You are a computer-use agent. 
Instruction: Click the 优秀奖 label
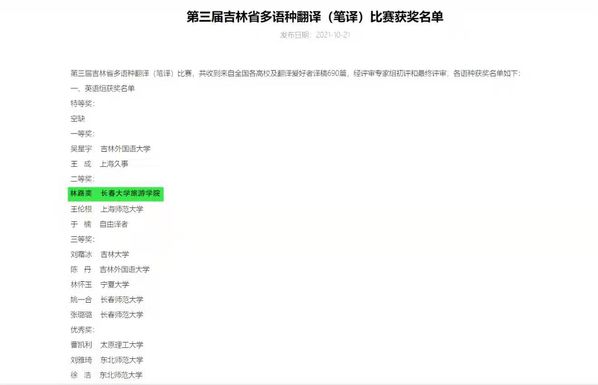tap(82, 330)
